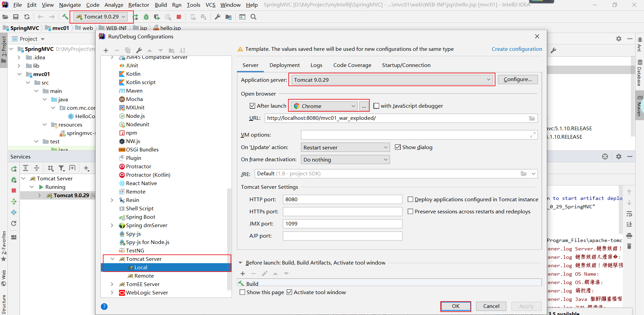Click the green Debug bug icon
This screenshot has height=315, width=644.
tap(146, 17)
